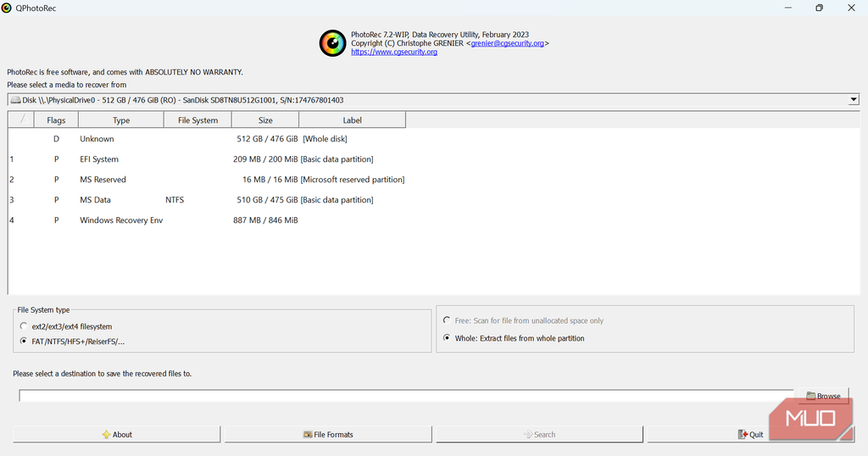
Task: Minimize the QPhotoRec window
Action: point(787,8)
